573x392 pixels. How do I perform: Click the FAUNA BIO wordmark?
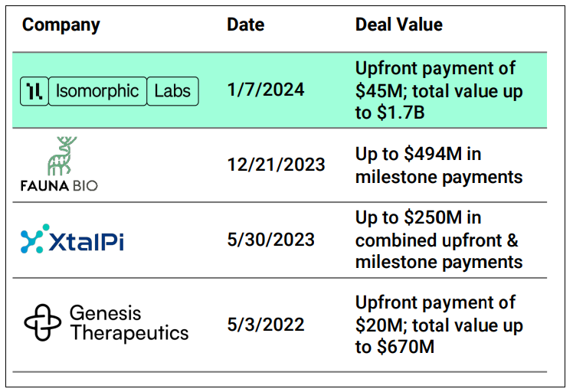tap(59, 185)
